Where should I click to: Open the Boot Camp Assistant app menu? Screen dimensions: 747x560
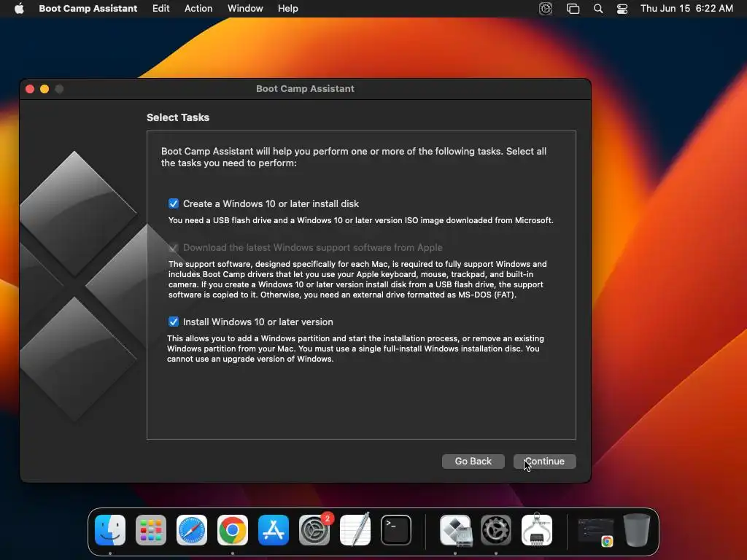[x=88, y=8]
